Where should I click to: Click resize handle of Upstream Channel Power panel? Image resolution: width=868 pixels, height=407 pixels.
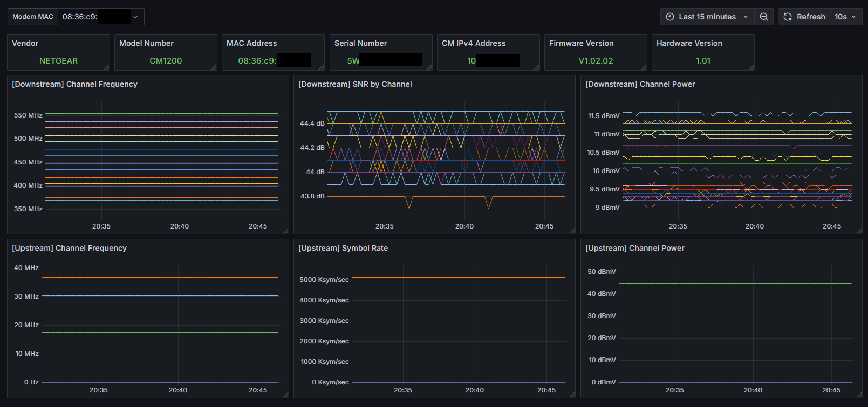(x=859, y=395)
